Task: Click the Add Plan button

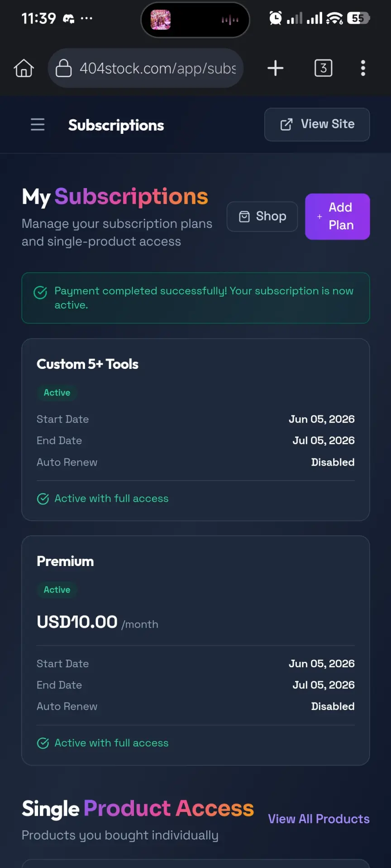Action: [337, 217]
